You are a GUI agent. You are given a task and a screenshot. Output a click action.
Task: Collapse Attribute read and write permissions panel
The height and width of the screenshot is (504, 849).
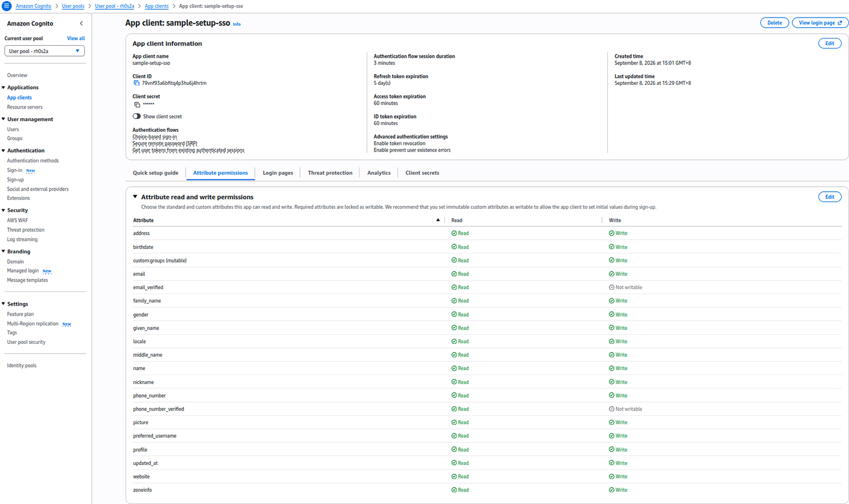point(135,197)
